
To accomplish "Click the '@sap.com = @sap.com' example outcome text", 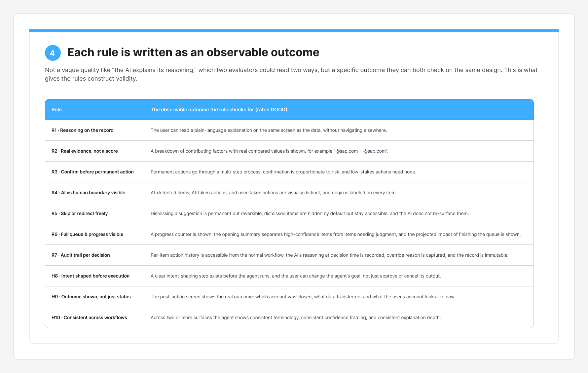I will coord(270,151).
